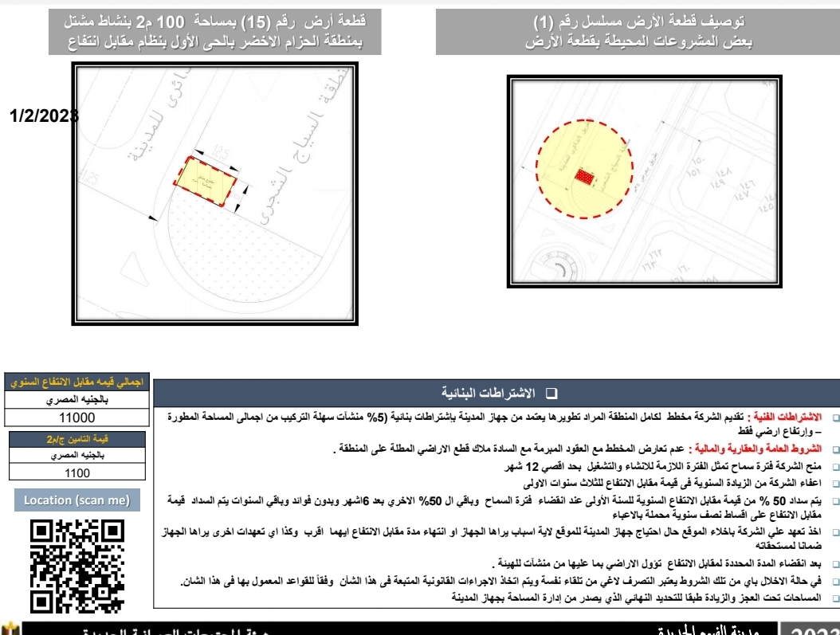Viewport: 840px width, 635px height.
Task: Click the 2023 box in bottom bar
Action: click(809, 629)
